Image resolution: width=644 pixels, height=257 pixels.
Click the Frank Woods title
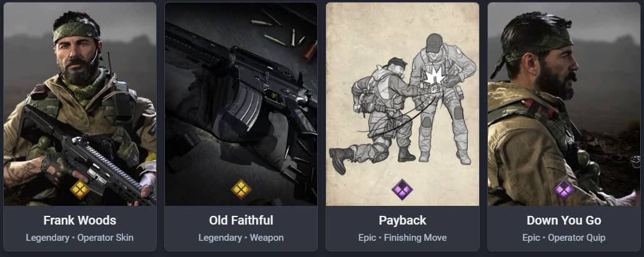coord(80,221)
